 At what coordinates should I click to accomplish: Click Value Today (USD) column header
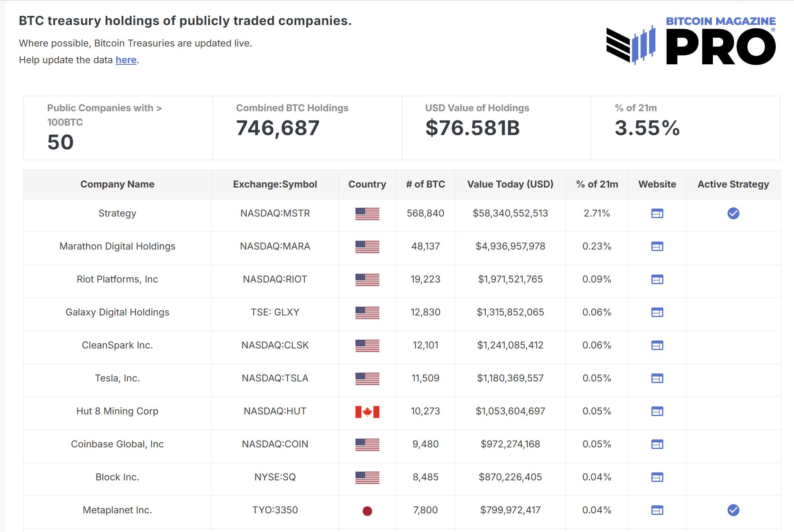click(x=510, y=184)
